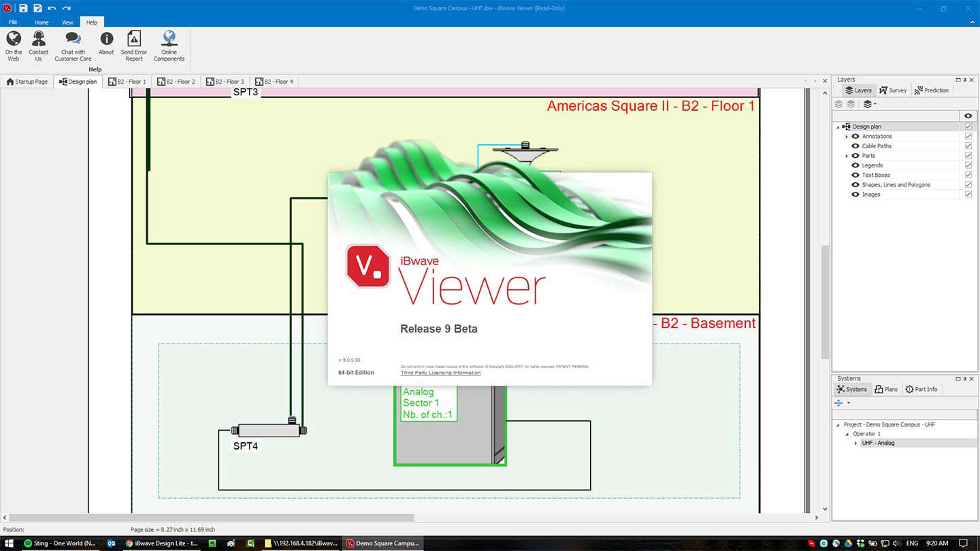This screenshot has width=980, height=551.
Task: Open Windows Start menu
Action: [x=10, y=544]
